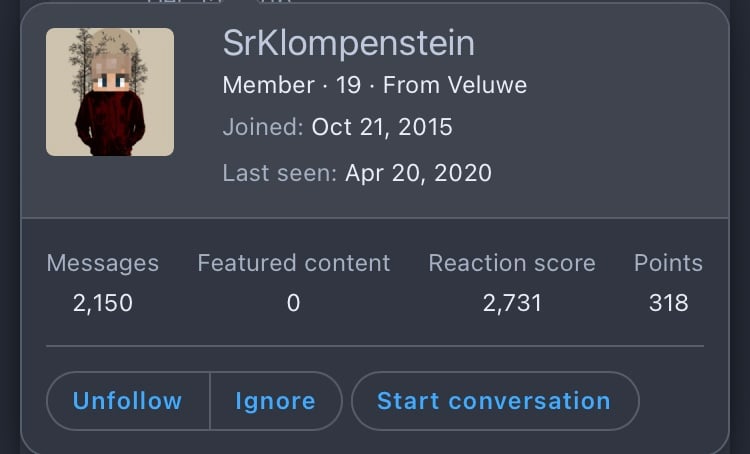This screenshot has width=750, height=454.
Task: Click the Veluwe location link
Action: click(x=487, y=85)
